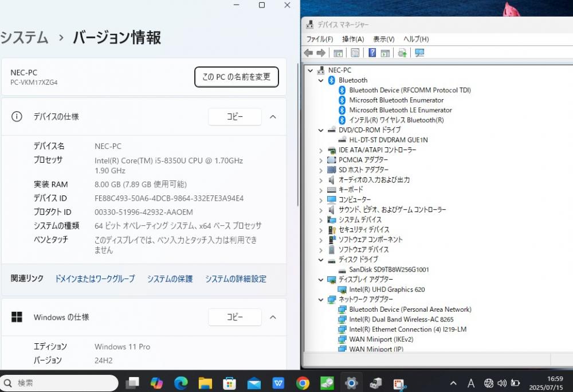The height and width of the screenshot is (392, 573).
Task: Select SanDisk SD9TB8W256G1001 disk drive
Action: (389, 269)
